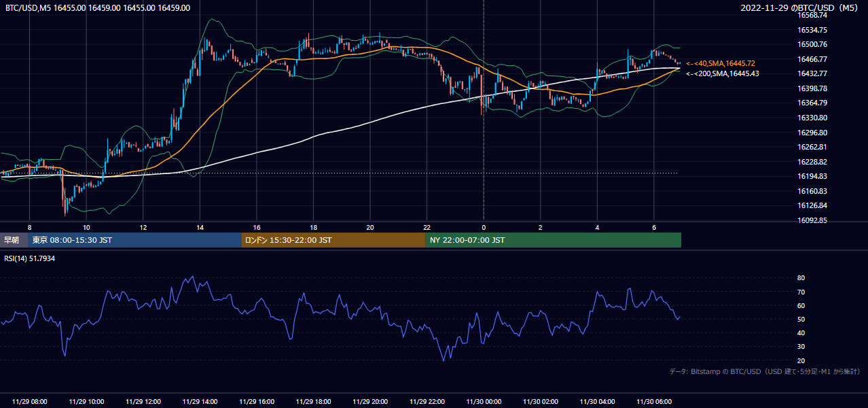Click the 16296.80 price axis label

[812, 133]
